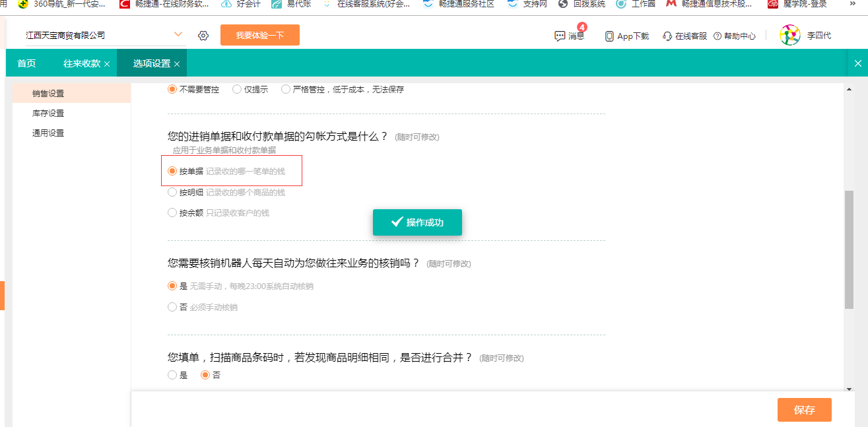Open 畅捷通服务社区 bookmark
868x427 pixels.
[459, 4]
